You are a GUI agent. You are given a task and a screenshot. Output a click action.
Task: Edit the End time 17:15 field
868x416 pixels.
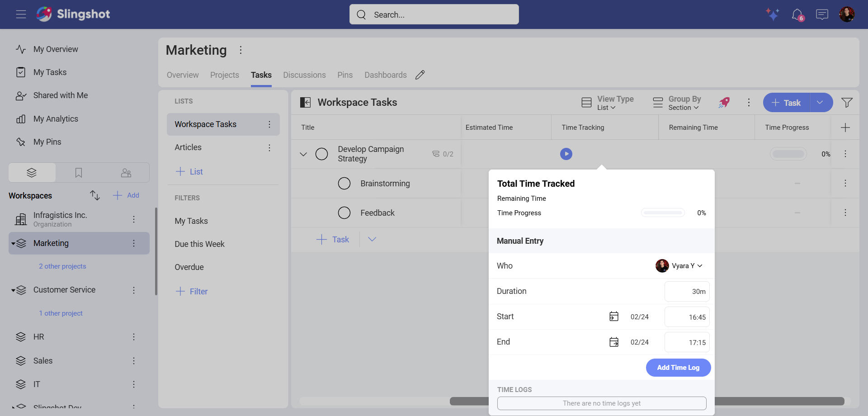tap(687, 342)
